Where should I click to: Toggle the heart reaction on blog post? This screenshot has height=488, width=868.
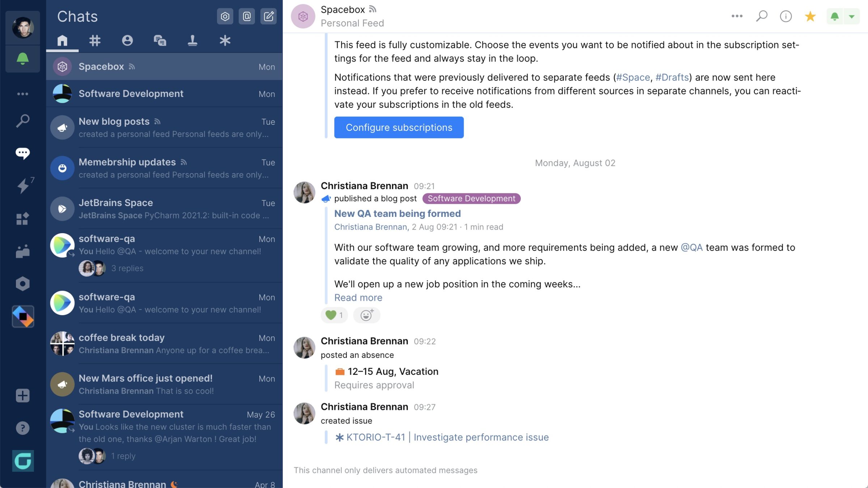[334, 315]
